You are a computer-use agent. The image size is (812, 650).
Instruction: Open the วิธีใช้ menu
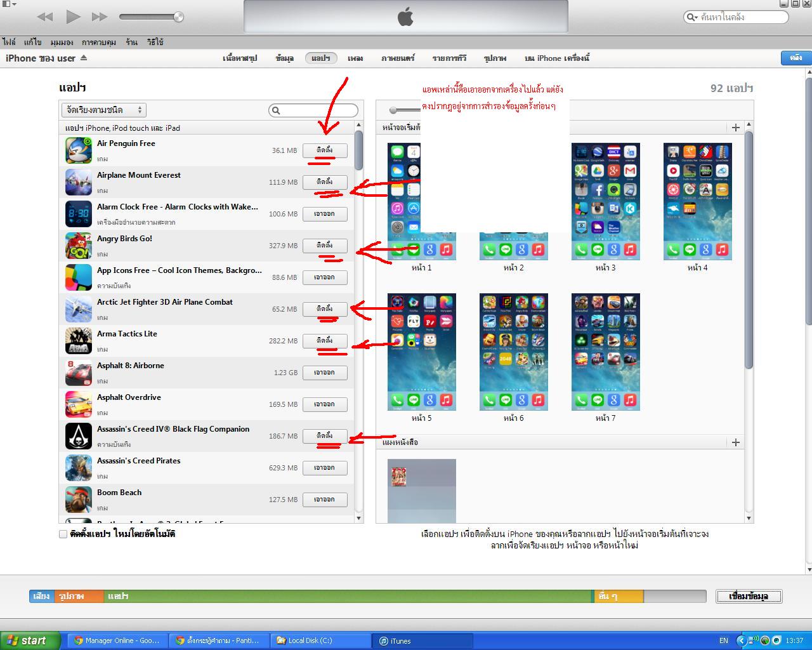[x=155, y=42]
